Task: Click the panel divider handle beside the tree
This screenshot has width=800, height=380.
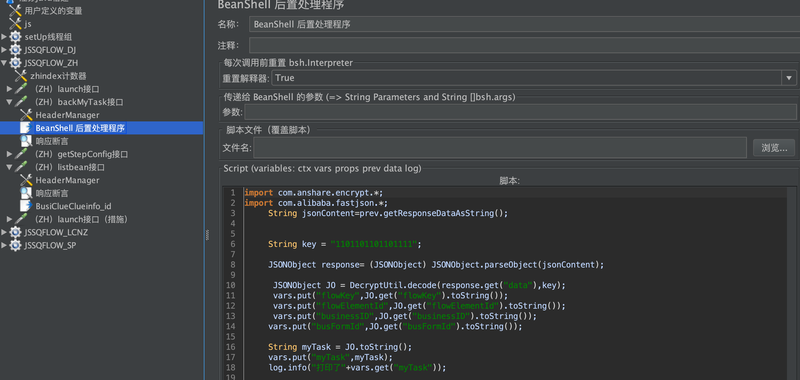Action: [x=207, y=235]
